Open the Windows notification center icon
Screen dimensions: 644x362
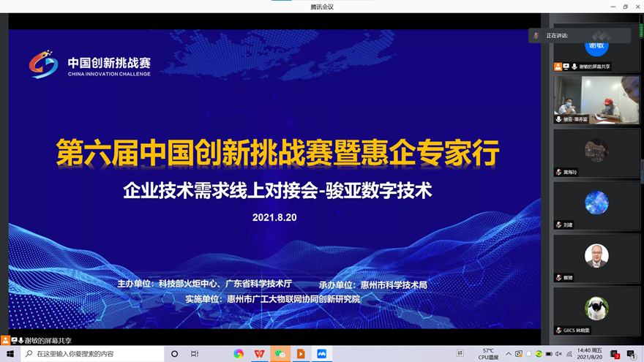tap(632, 354)
